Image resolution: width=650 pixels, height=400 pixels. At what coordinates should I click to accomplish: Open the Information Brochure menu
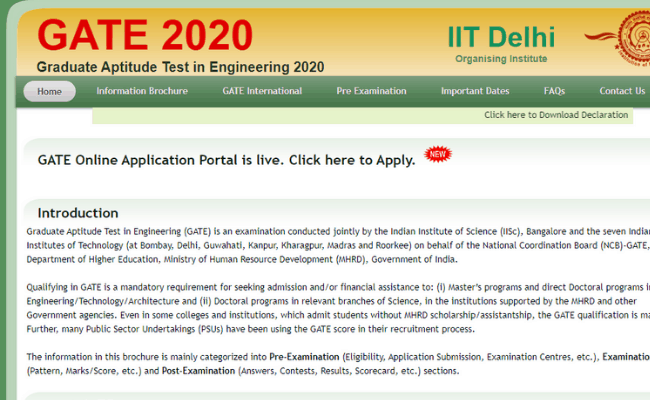(142, 91)
